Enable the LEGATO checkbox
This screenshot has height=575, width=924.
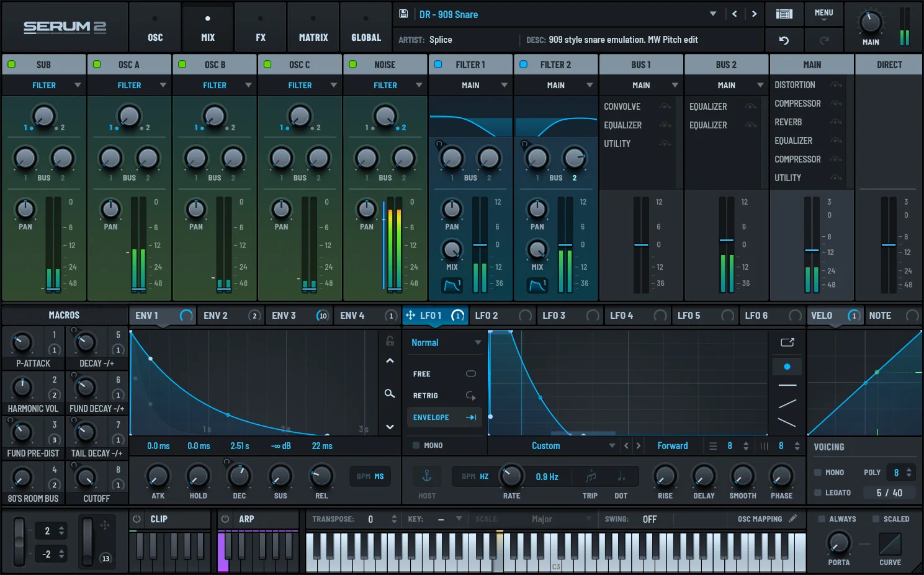click(818, 493)
